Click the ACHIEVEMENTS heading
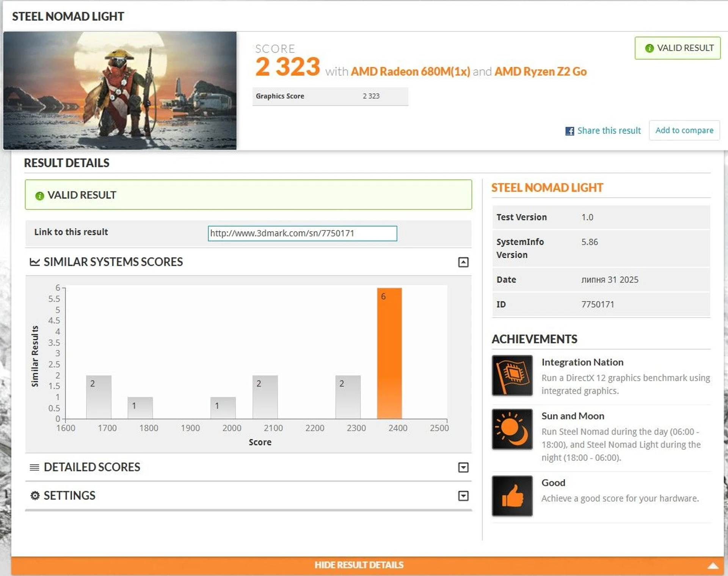This screenshot has height=576, width=728. [x=534, y=339]
